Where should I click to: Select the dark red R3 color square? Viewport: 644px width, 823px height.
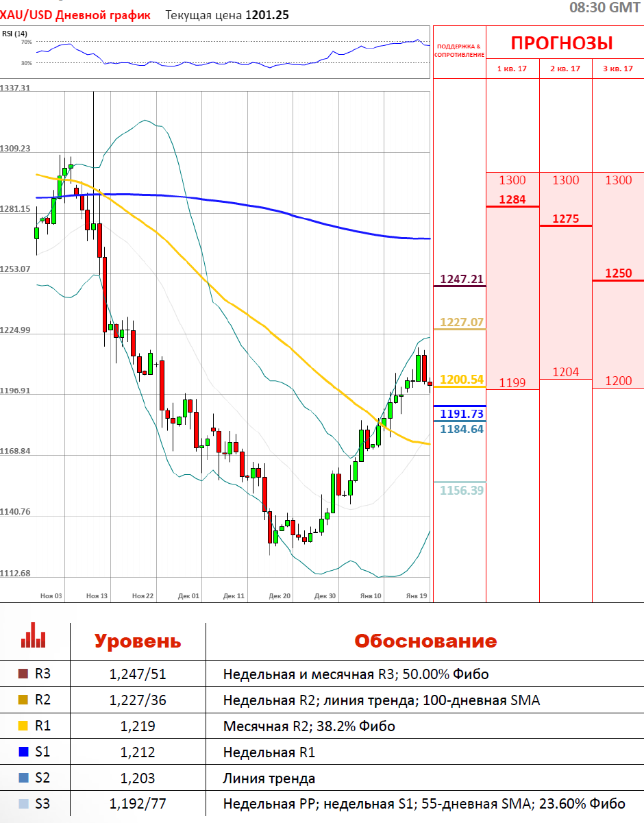click(23, 674)
